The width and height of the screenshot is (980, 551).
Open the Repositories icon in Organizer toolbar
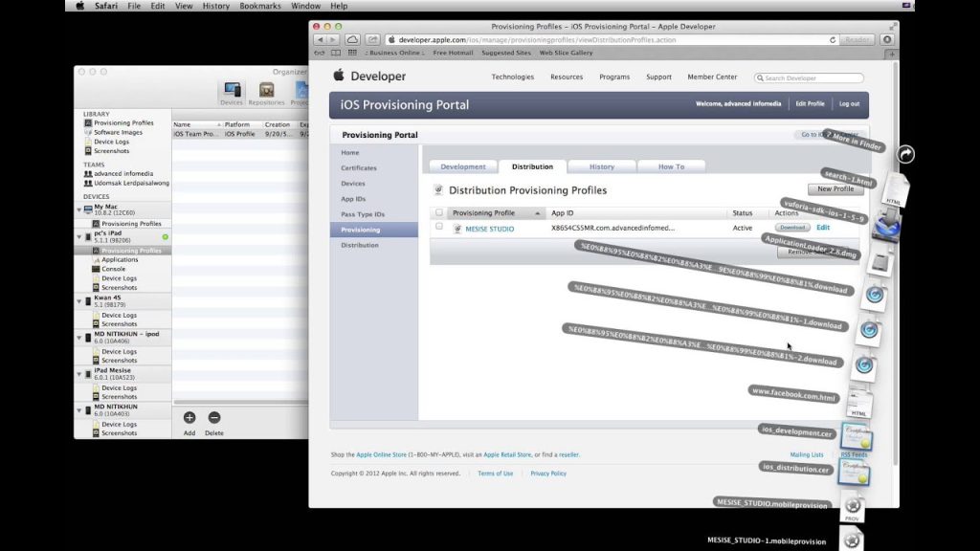(266, 91)
